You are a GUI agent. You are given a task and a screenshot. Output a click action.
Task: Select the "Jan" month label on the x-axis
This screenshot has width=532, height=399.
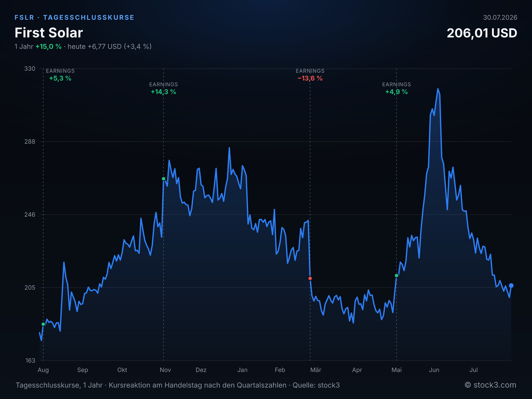point(242,370)
